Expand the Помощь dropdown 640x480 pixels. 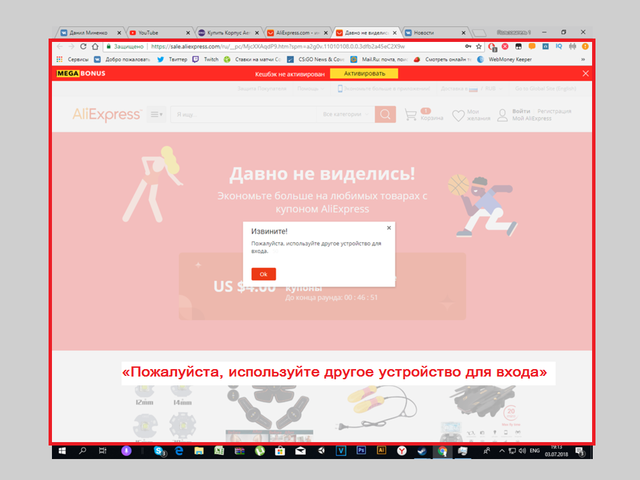click(x=310, y=89)
